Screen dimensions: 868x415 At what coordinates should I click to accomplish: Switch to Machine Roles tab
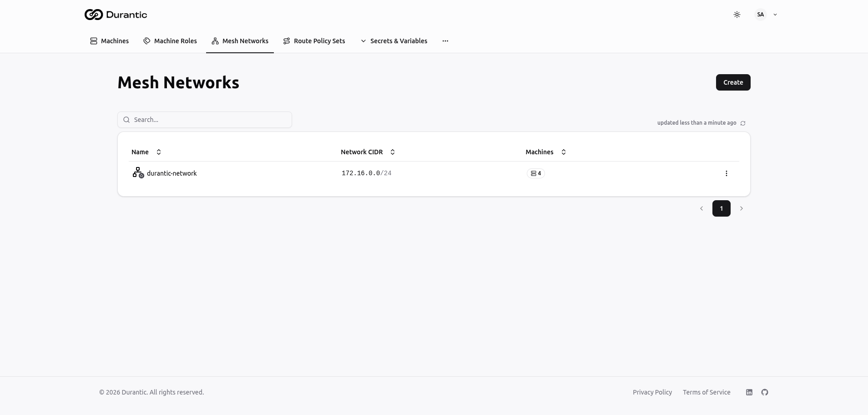click(x=170, y=41)
